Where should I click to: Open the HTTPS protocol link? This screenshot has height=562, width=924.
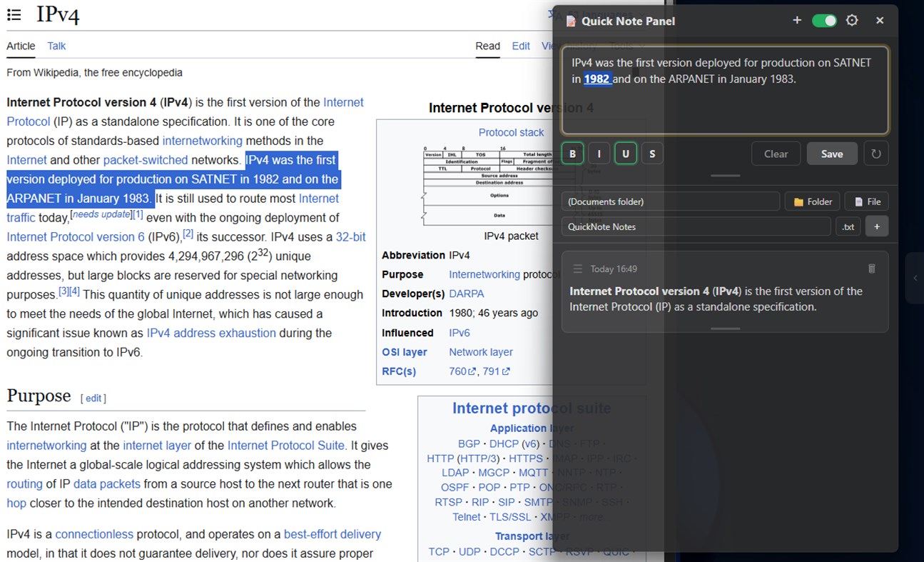tap(526, 458)
